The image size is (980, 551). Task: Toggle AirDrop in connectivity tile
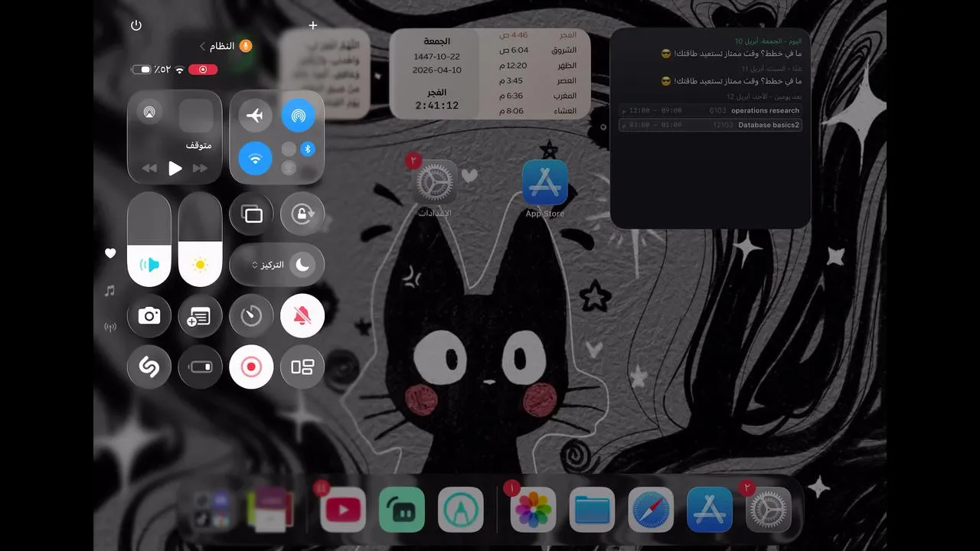click(x=299, y=116)
